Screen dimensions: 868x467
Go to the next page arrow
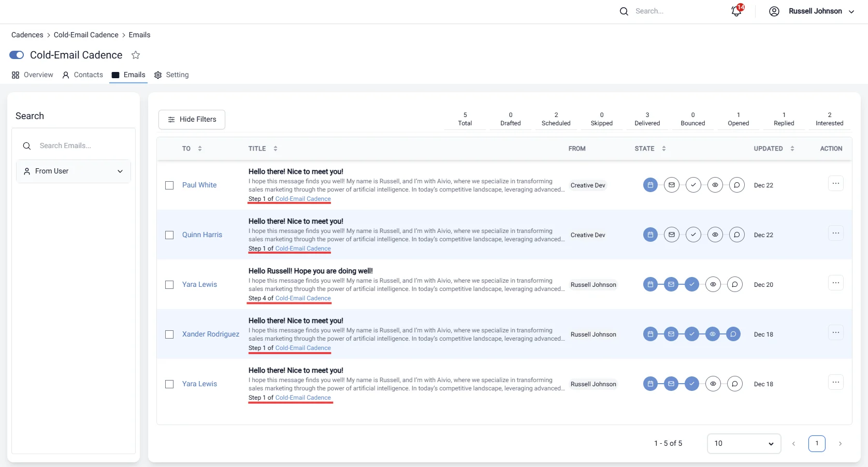840,444
